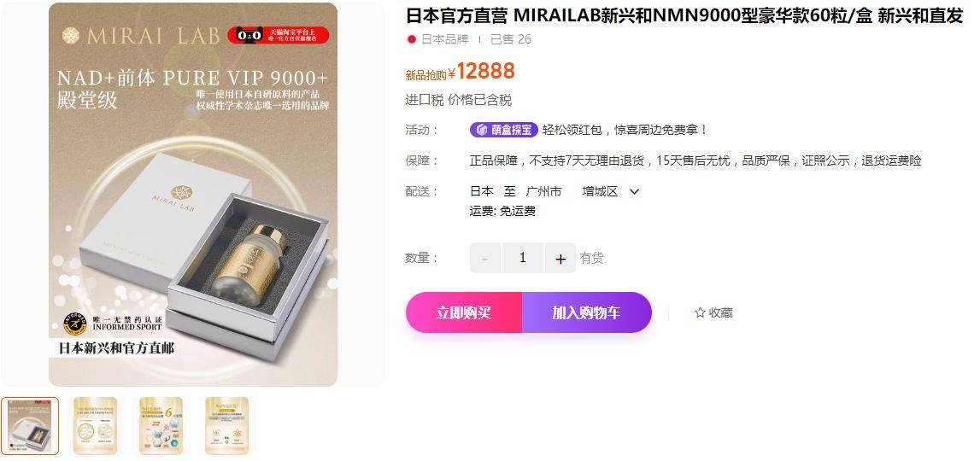Add item via 加入购物车 button
This screenshot has height=461, width=980.
point(586,312)
